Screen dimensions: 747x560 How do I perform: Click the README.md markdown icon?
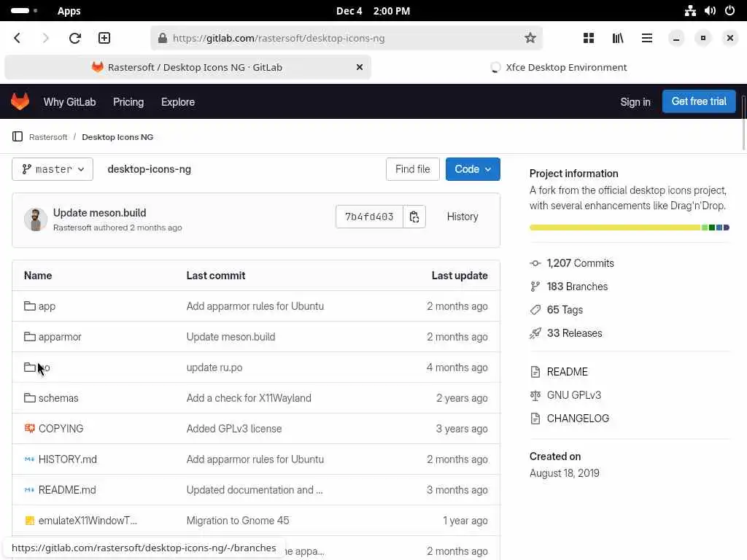(x=29, y=489)
